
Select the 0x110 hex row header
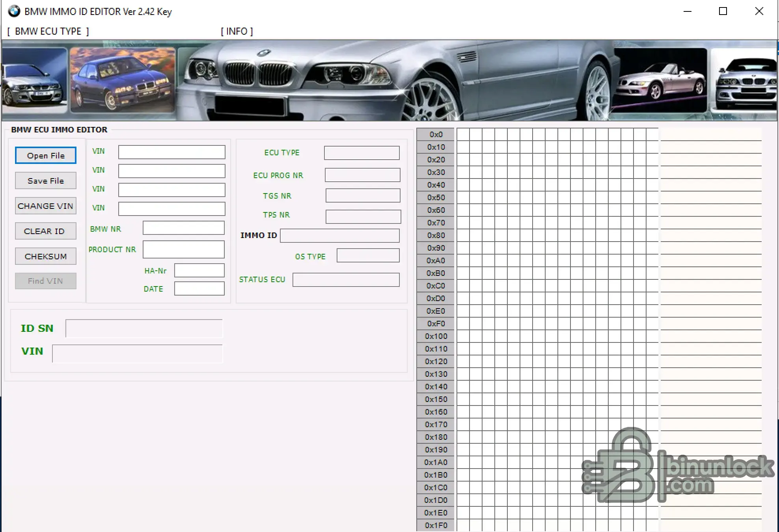(x=436, y=349)
